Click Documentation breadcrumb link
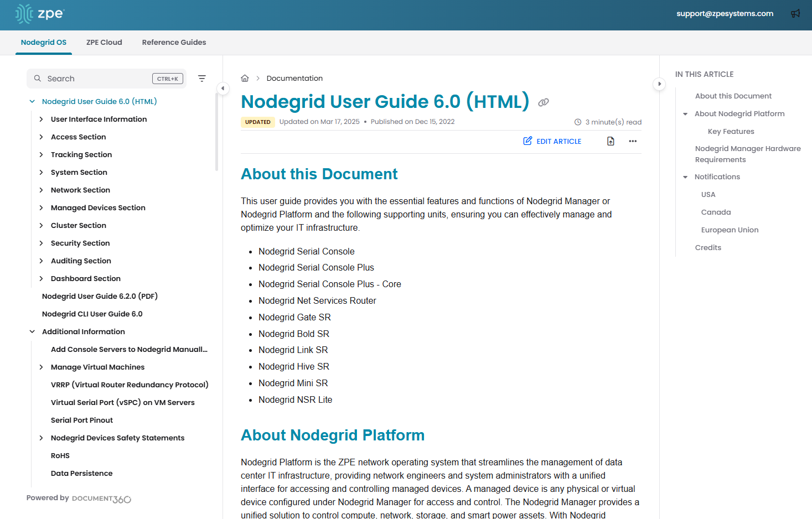Viewport: 812px width, 519px height. point(294,78)
